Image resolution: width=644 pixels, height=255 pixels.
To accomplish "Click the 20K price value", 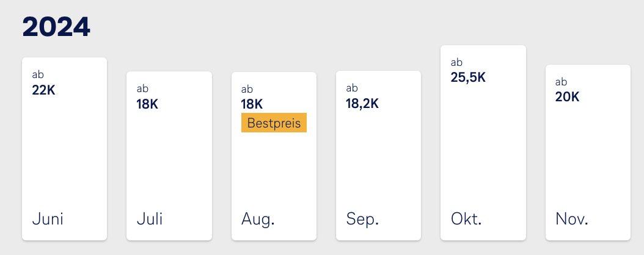I will 567,97.
